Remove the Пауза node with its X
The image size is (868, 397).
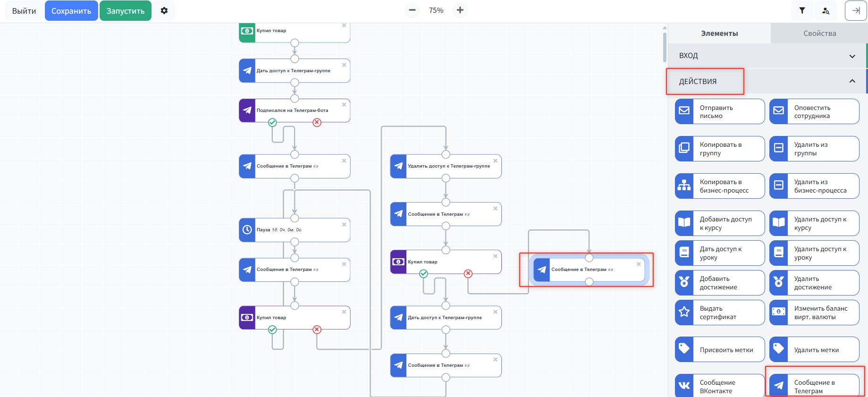tap(344, 225)
